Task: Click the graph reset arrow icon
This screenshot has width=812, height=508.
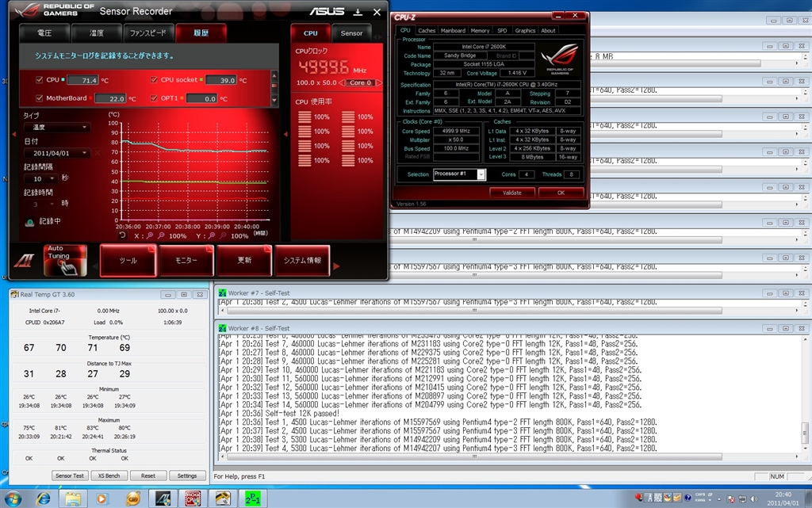Action: (x=122, y=235)
